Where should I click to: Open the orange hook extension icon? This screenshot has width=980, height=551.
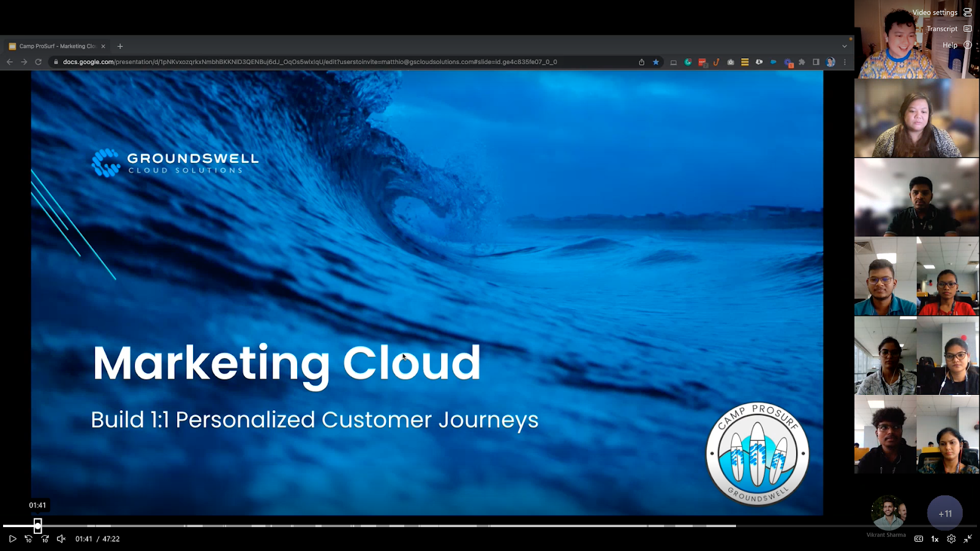(716, 62)
